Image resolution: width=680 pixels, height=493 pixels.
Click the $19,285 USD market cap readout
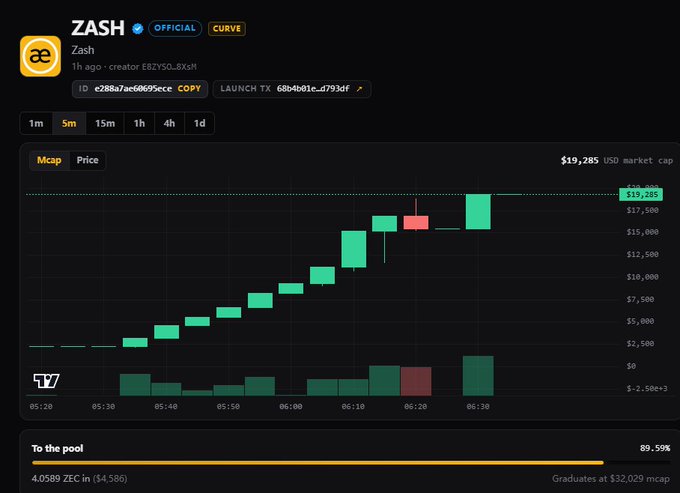617,160
